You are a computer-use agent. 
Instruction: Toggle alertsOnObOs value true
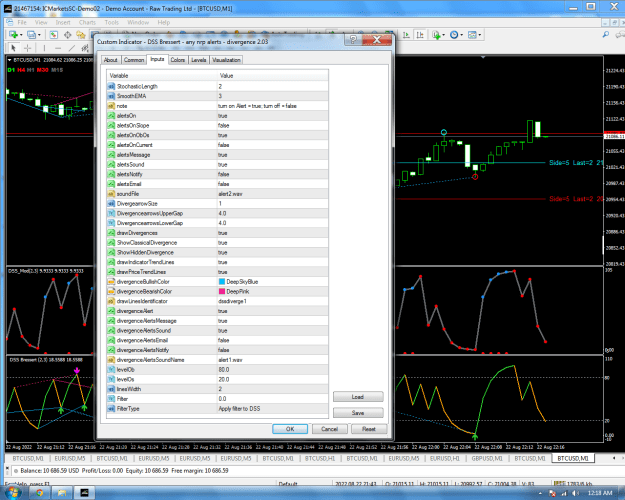273,135
